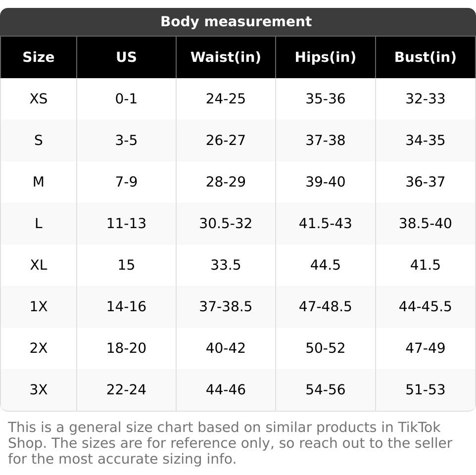Select hips value 44.5 for size XL
The height and width of the screenshot is (475, 476).
(325, 265)
